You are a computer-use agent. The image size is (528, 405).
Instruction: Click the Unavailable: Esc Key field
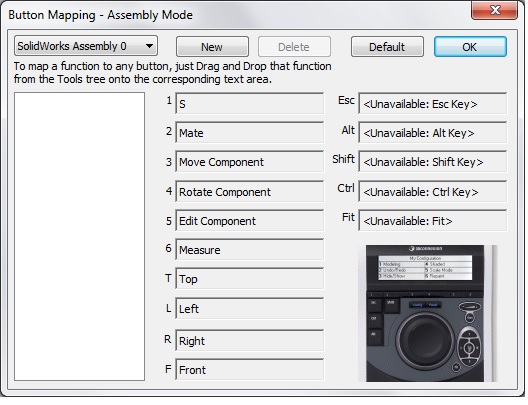coord(433,104)
